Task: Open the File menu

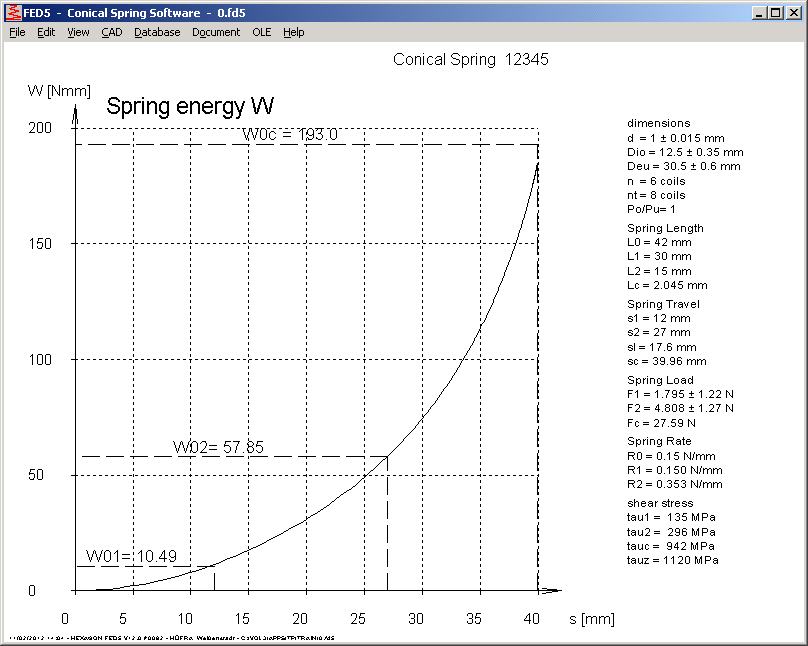Action: tap(17, 32)
